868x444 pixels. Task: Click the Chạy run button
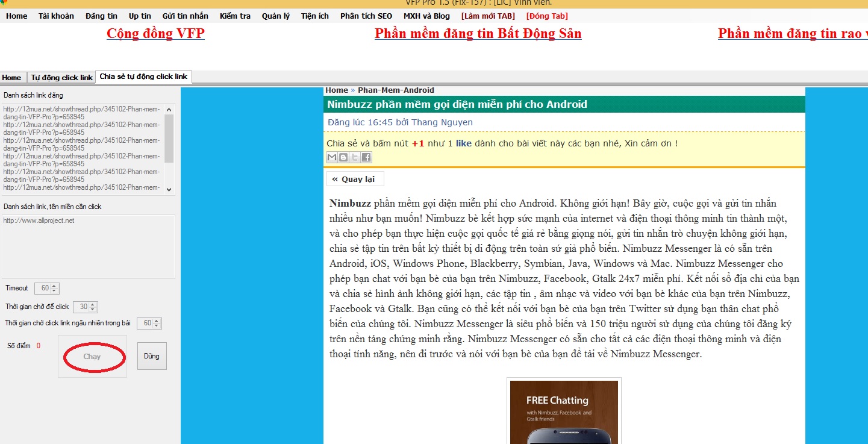(92, 357)
